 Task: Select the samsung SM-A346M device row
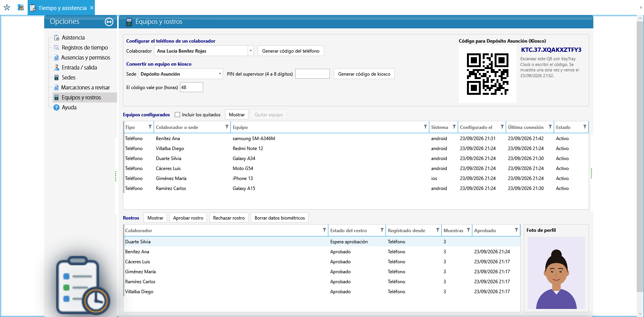pyautogui.click(x=356, y=139)
